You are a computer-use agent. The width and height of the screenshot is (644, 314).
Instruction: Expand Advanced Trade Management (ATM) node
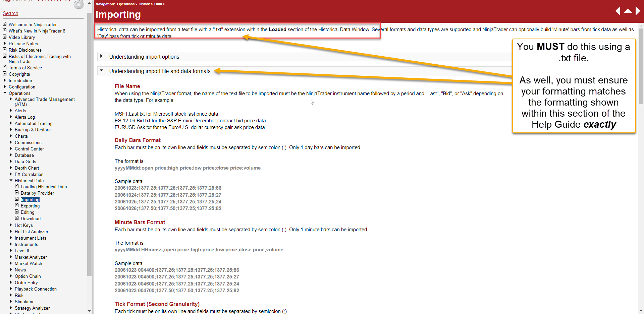[11, 99]
